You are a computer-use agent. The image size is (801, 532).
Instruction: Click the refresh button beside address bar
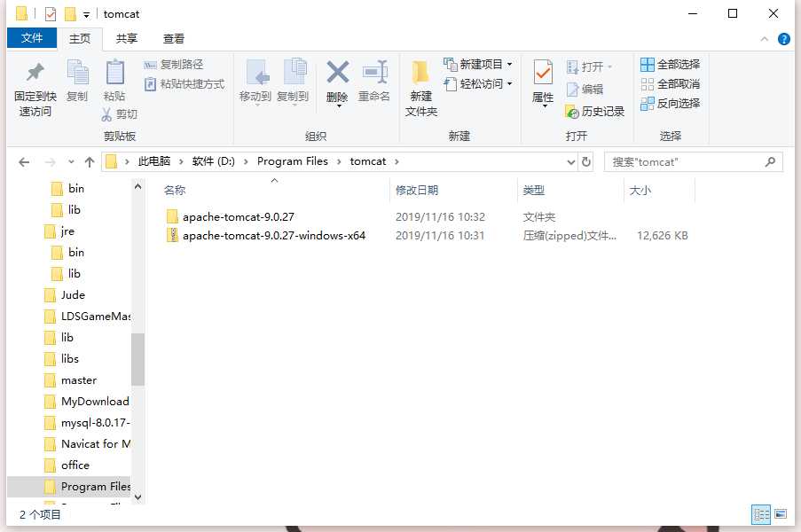[586, 162]
